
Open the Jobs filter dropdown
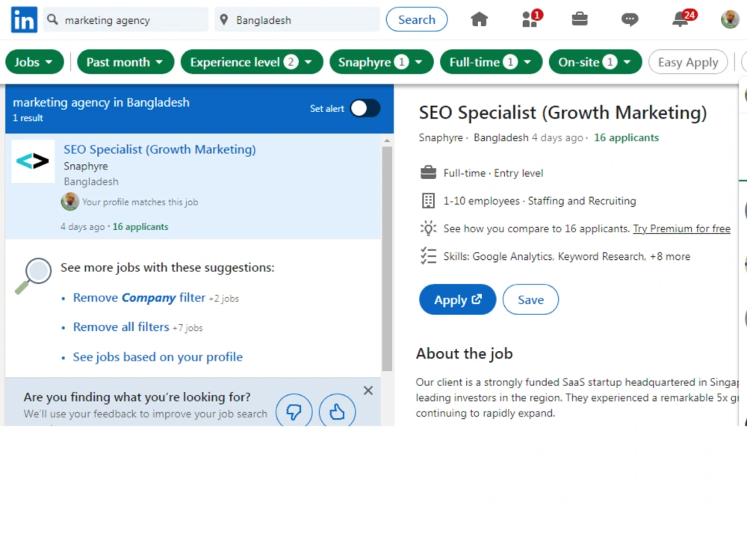[x=34, y=62]
